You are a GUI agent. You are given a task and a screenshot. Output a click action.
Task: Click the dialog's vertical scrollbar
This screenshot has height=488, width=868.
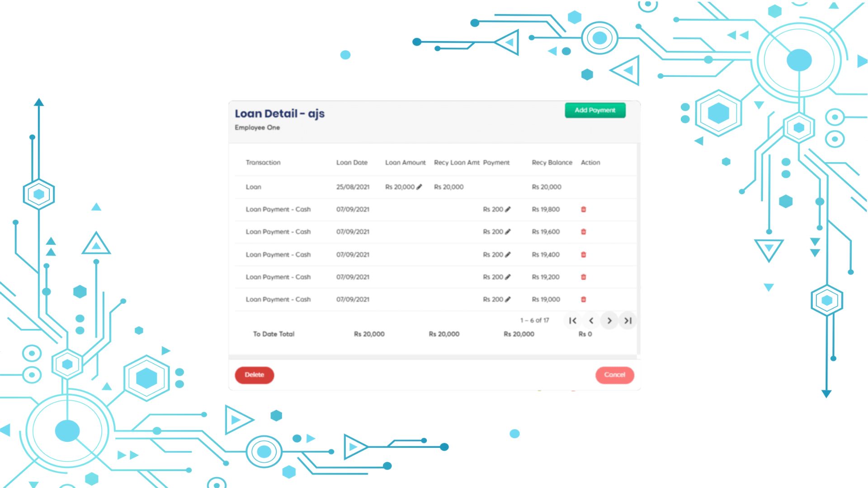(638, 249)
